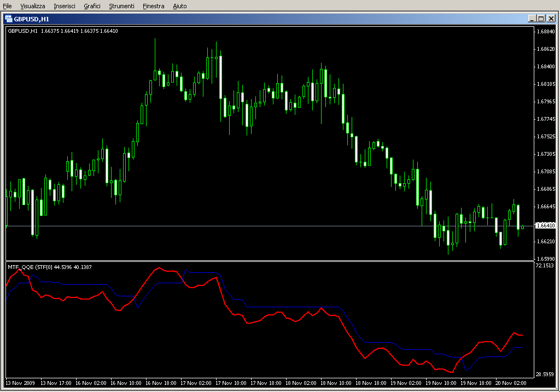
Task: Click the 72.1513 indicator scale value
Action: [x=545, y=266]
